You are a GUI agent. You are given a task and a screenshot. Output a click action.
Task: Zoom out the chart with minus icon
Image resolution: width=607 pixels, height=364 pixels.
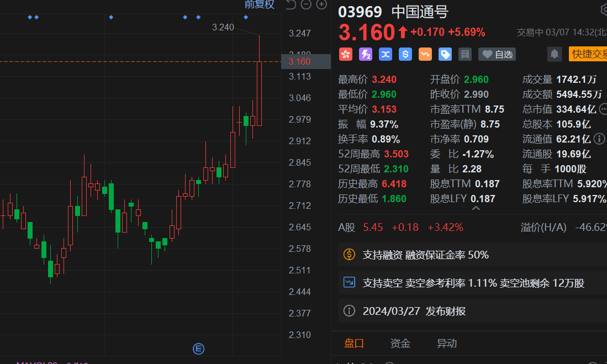tap(306, 4)
